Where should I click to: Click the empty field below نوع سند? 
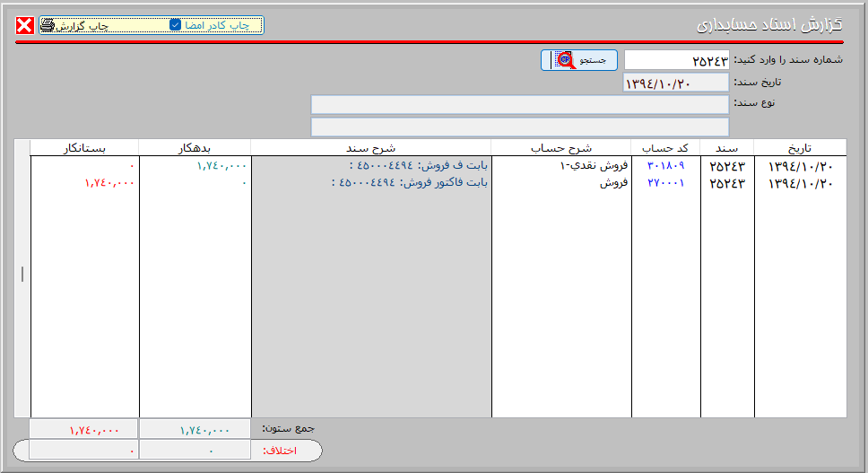click(x=519, y=127)
